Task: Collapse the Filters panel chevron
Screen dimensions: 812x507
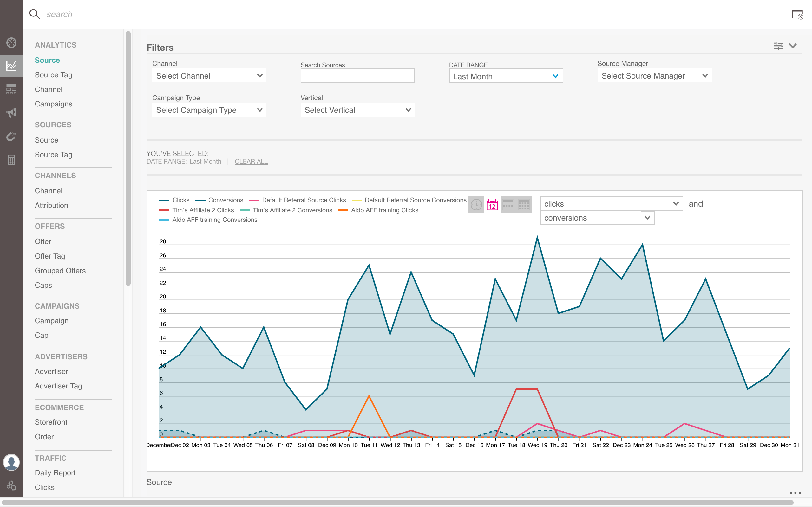Action: click(x=793, y=46)
